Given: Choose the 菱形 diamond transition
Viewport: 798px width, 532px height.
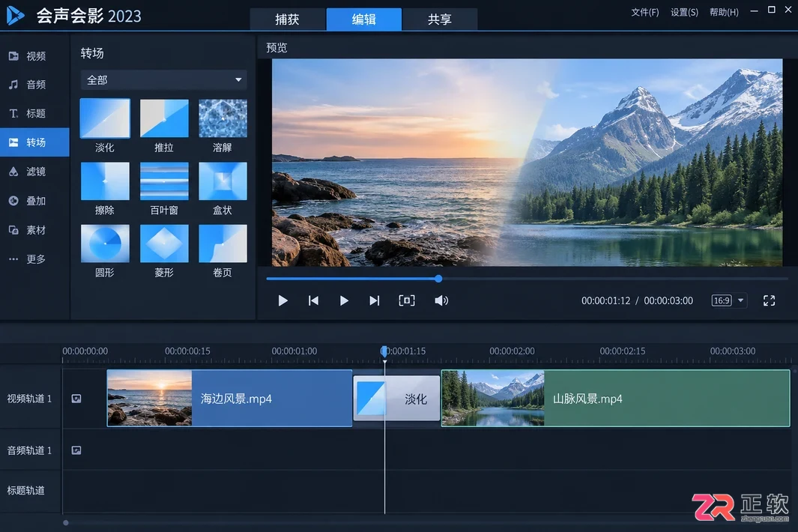Looking at the screenshot, I should [164, 244].
